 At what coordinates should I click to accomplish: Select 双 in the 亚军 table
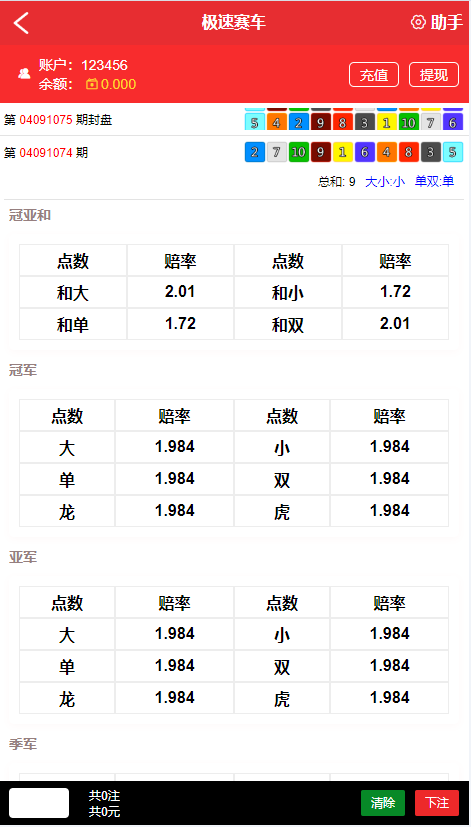click(282, 666)
